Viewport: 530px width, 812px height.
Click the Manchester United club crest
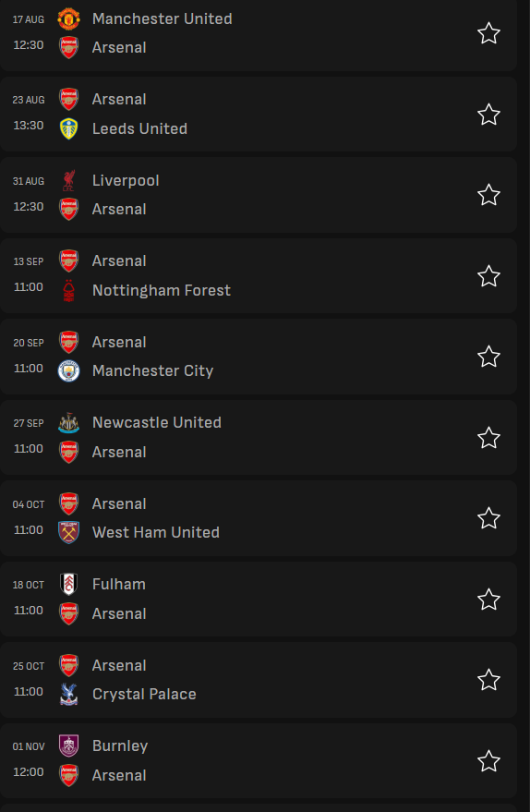68,18
